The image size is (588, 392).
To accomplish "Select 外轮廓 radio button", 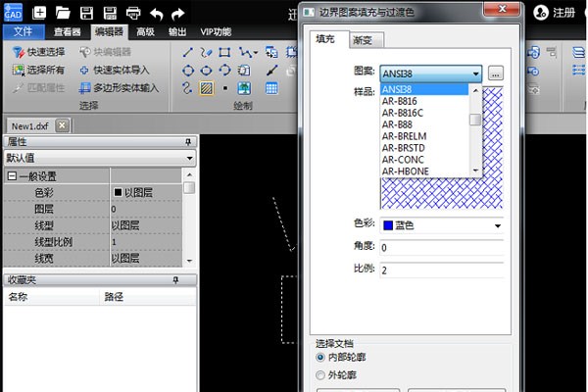I will click(x=322, y=374).
